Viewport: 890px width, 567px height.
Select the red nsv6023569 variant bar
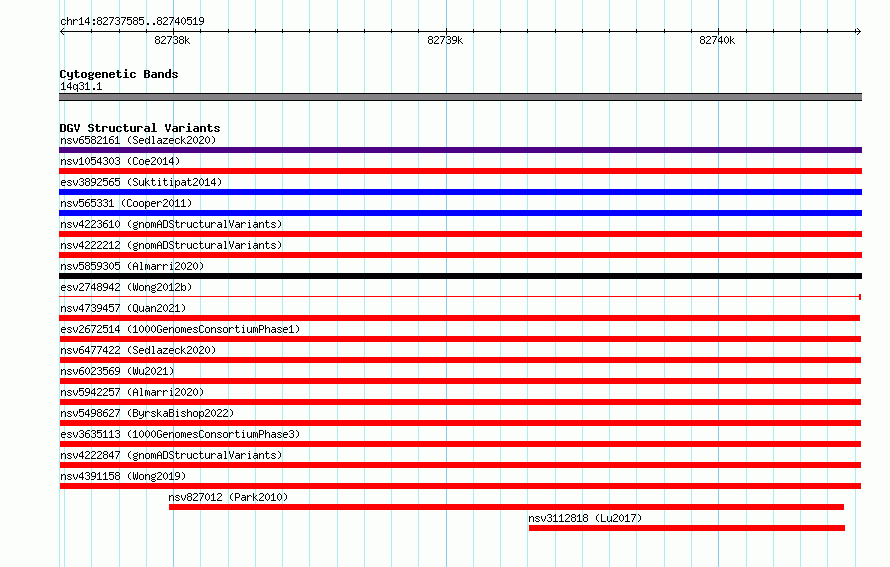[460, 381]
